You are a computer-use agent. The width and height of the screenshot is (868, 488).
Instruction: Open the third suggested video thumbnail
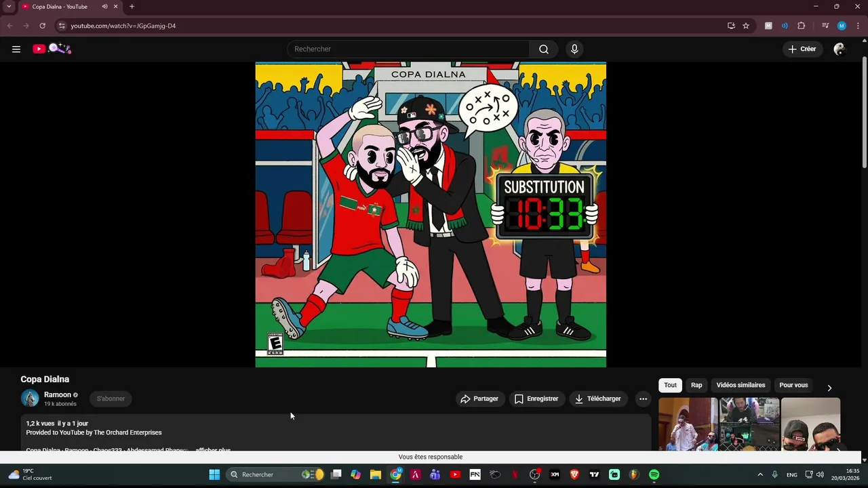(x=810, y=424)
